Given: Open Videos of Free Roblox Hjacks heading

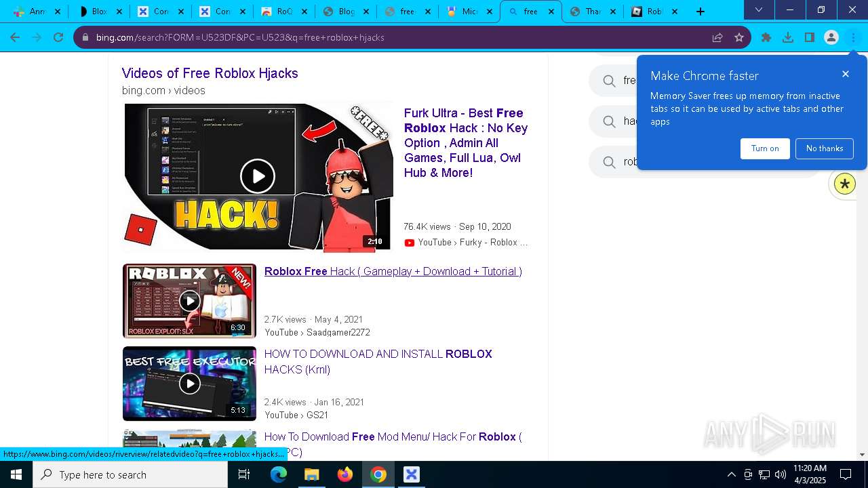Looking at the screenshot, I should pyautogui.click(x=210, y=73).
